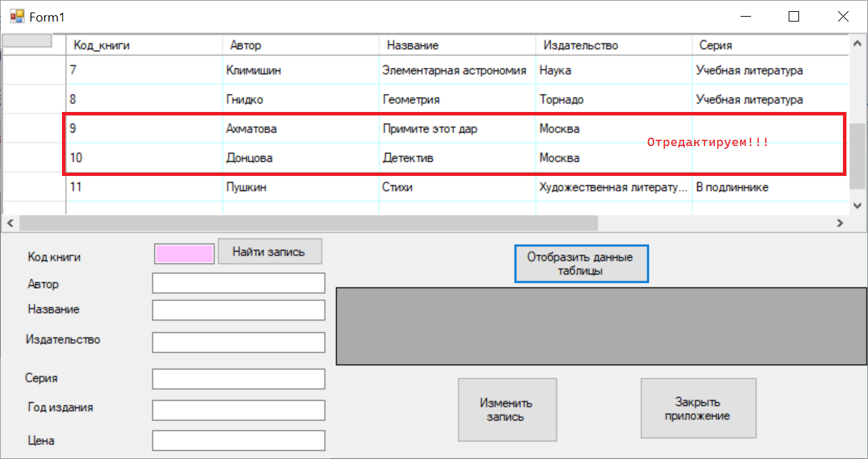
Task: Click the Form1 application icon in title bar
Action: 16,17
